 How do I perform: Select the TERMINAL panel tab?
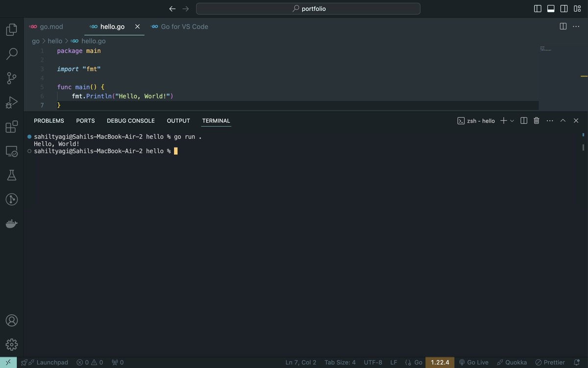[x=216, y=121]
